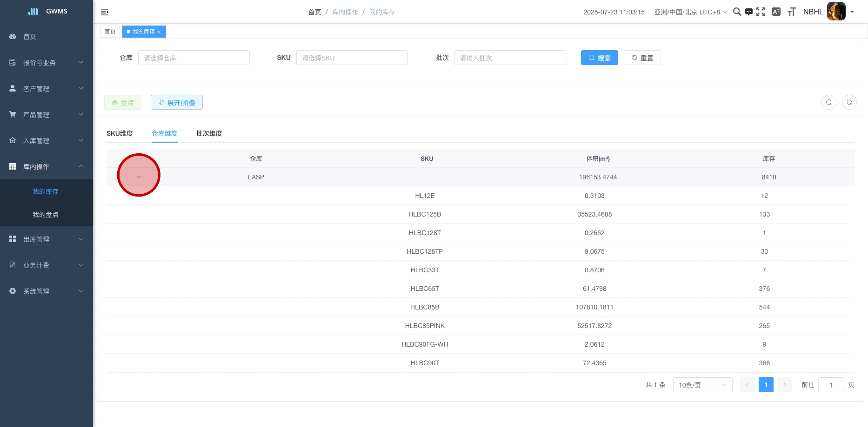Toggle the table search visibility icon

[x=828, y=102]
